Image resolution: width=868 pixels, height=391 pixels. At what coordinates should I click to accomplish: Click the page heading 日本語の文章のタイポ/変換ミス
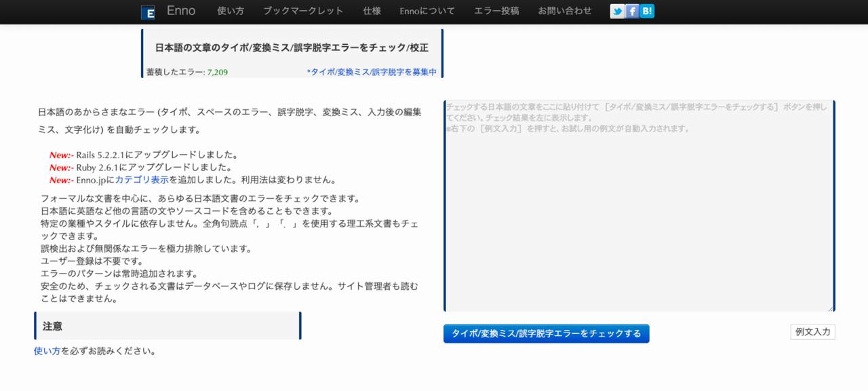292,48
